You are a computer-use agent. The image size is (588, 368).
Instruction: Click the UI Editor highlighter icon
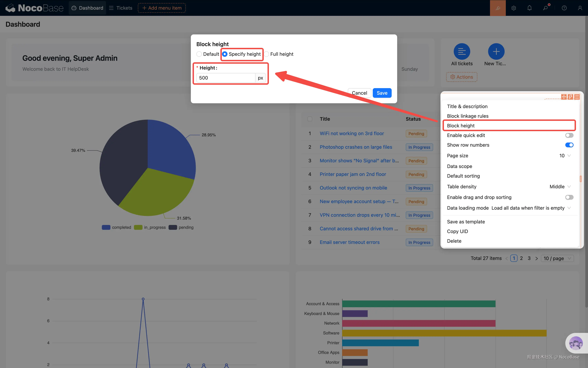(x=498, y=8)
